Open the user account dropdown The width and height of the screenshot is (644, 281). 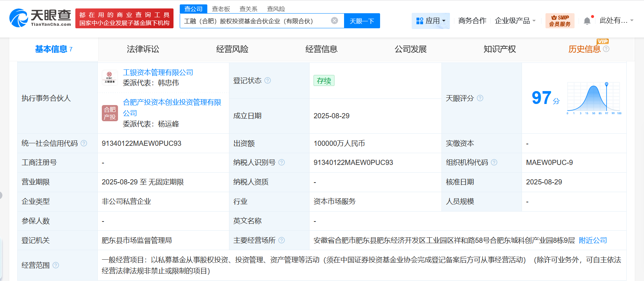(616, 21)
